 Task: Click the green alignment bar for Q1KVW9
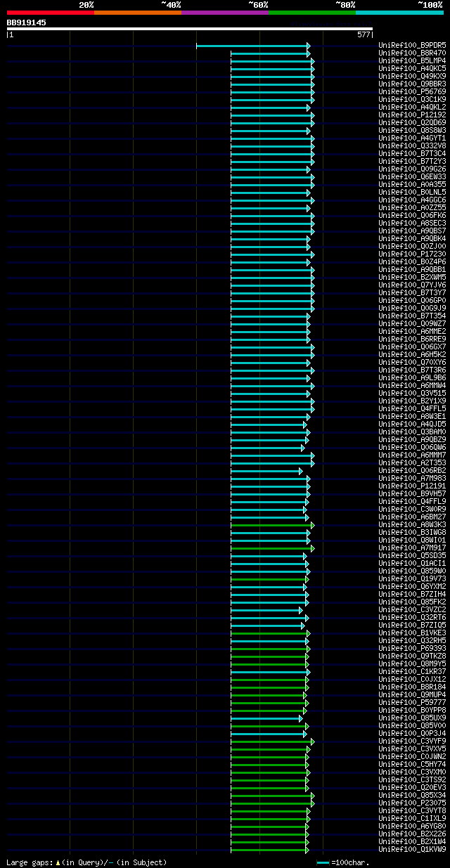pyautogui.click(x=270, y=850)
